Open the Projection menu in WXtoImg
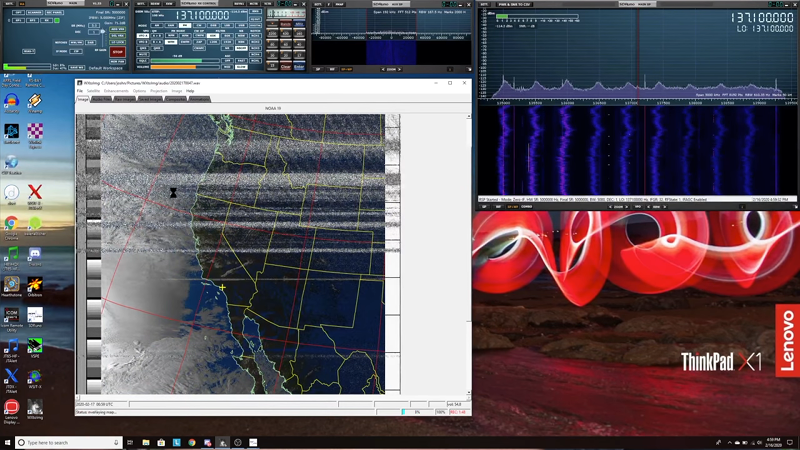800x450 pixels. click(158, 91)
